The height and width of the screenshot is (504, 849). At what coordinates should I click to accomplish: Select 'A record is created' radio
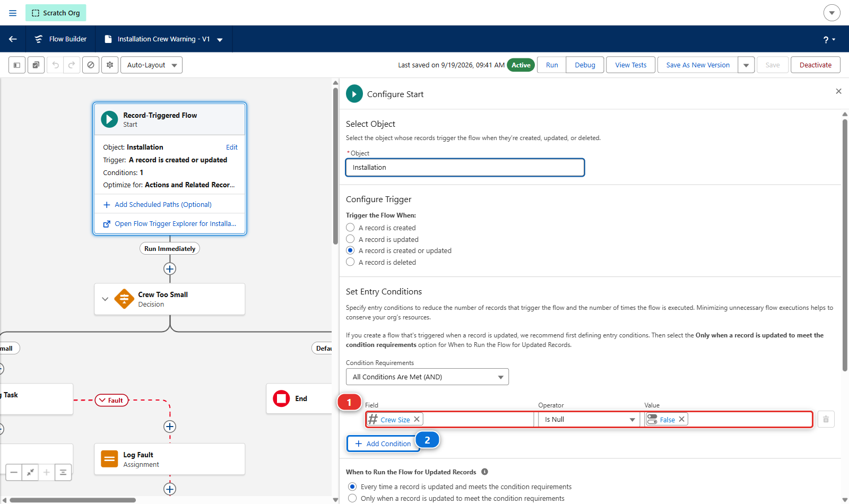pyautogui.click(x=350, y=227)
